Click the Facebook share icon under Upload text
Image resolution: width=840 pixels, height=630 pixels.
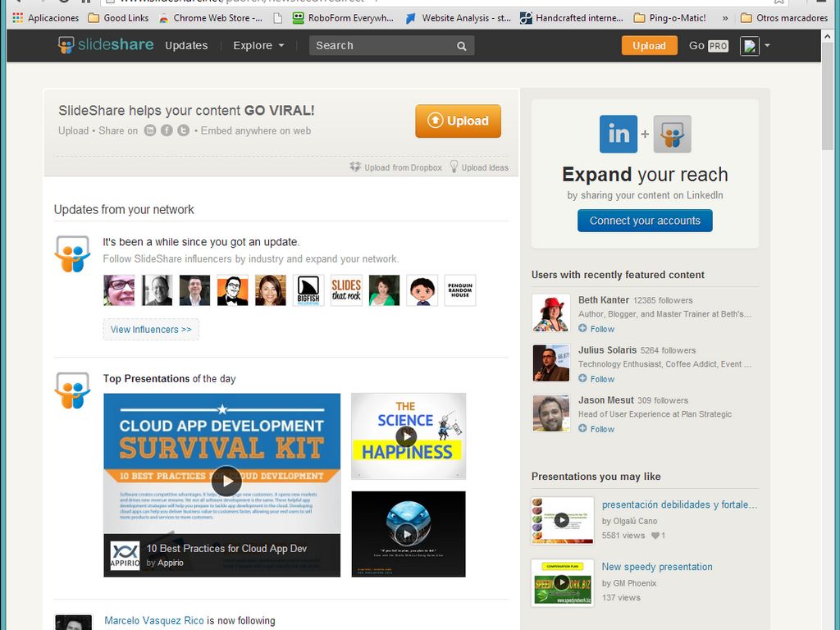(167, 130)
